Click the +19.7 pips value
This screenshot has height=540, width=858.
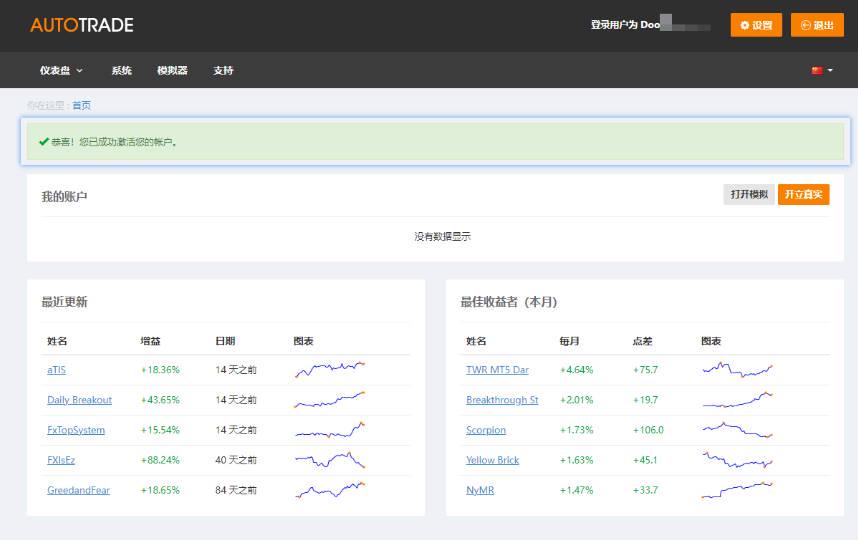click(x=646, y=400)
